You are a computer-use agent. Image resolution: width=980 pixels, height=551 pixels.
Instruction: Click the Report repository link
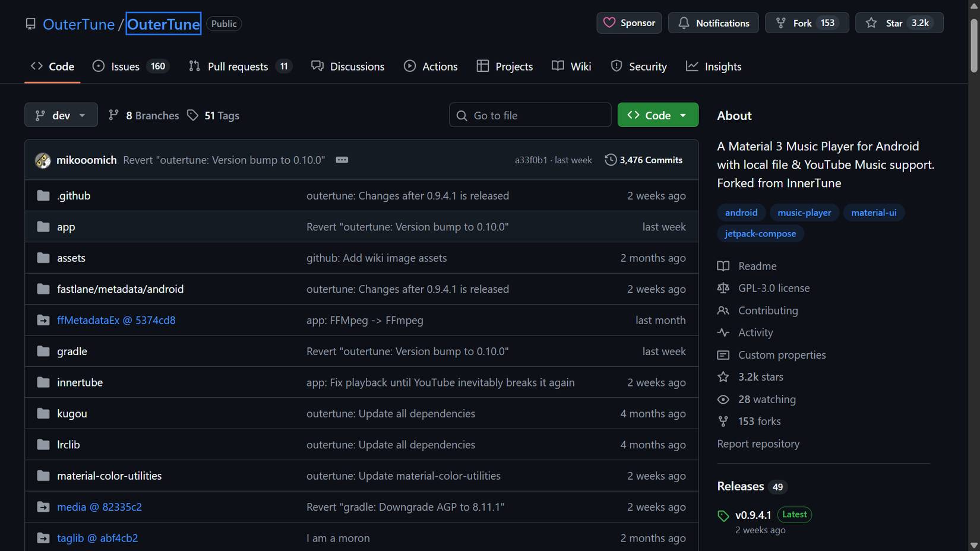click(x=758, y=444)
